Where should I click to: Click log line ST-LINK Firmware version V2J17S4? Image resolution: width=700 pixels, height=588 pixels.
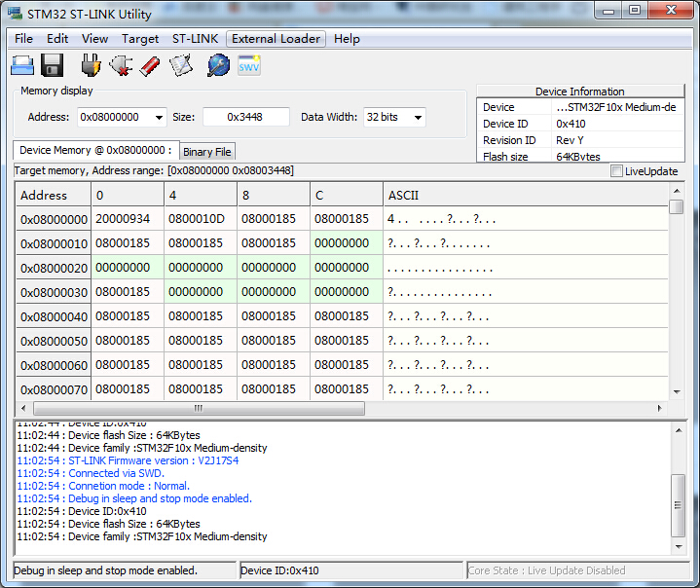tap(128, 460)
